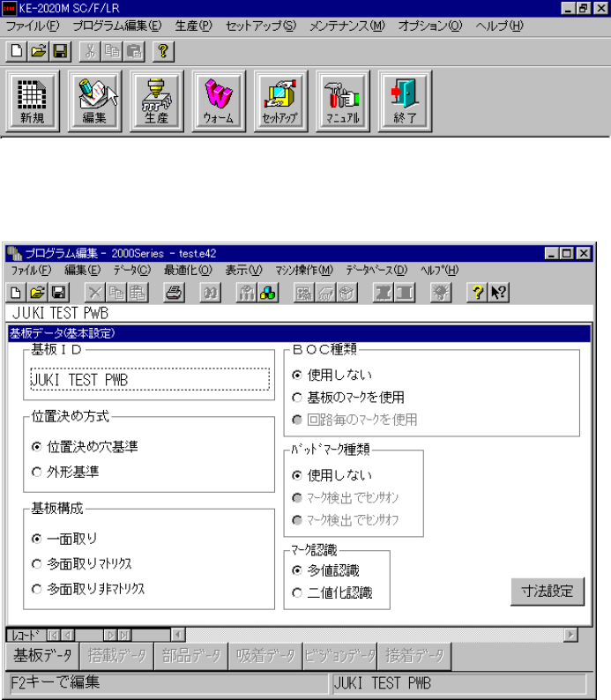Open マシン操作(M) menu in editor
Image resolution: width=611 pixels, height=700 pixels.
tap(304, 270)
